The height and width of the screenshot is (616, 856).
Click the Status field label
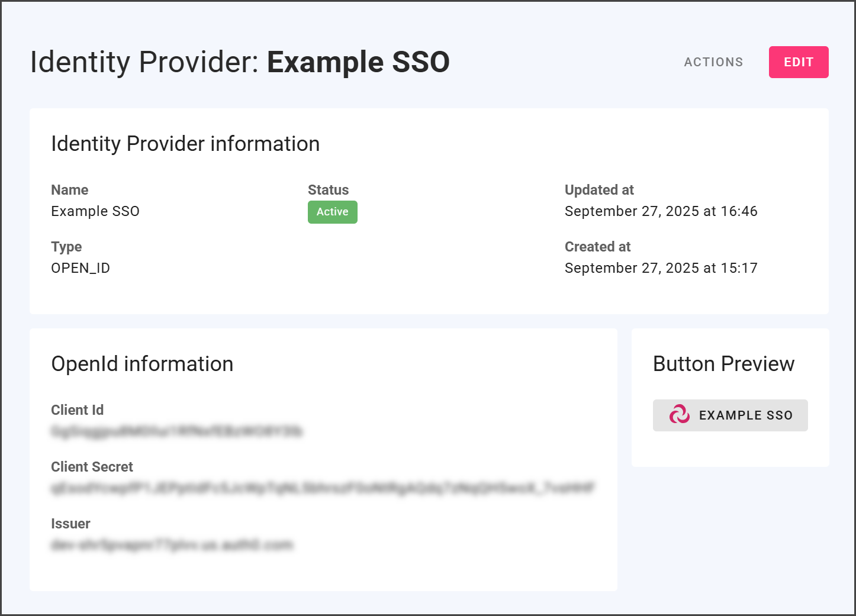328,190
